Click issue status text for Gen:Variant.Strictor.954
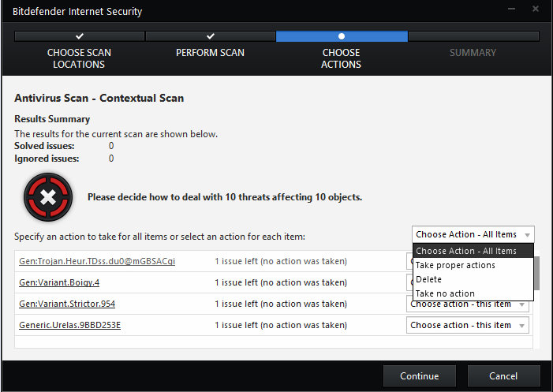Viewport: 553px width, 392px height. tap(281, 304)
